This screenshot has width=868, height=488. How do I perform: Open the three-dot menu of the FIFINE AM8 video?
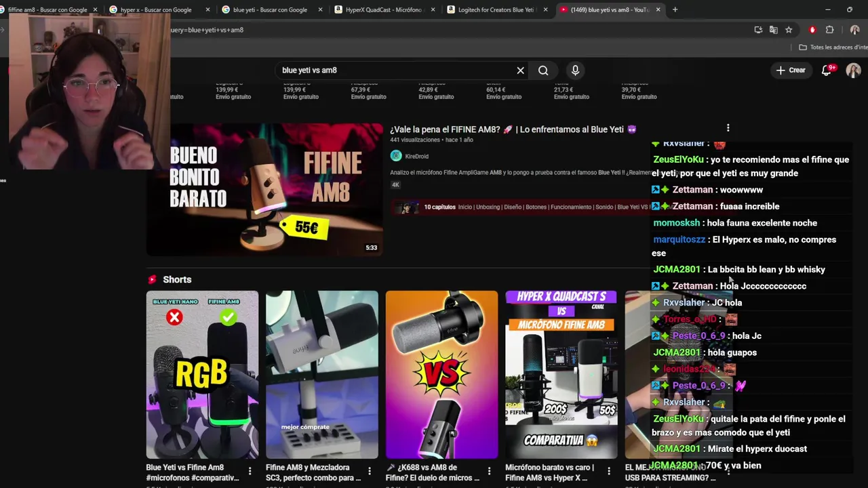tap(728, 128)
